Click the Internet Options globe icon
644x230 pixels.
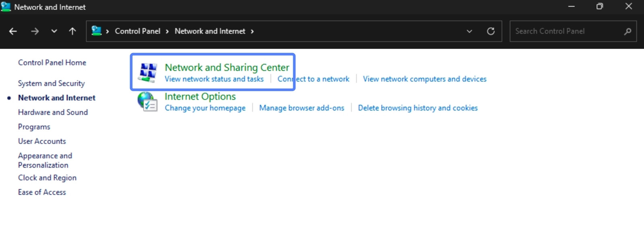[147, 101]
